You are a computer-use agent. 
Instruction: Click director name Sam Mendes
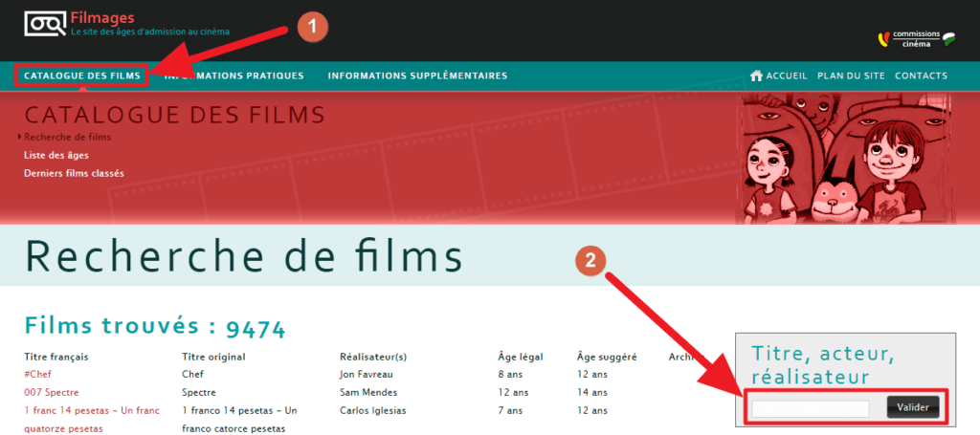(x=368, y=393)
